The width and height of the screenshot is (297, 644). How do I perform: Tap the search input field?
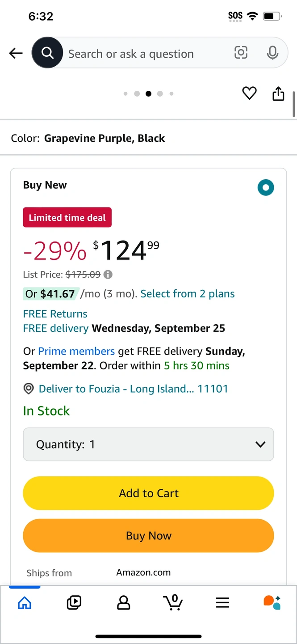143,54
